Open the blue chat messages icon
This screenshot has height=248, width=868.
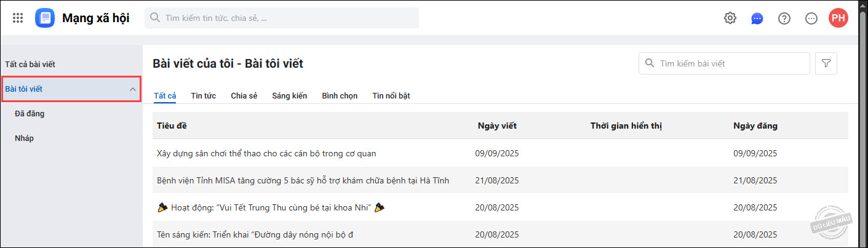(x=757, y=18)
